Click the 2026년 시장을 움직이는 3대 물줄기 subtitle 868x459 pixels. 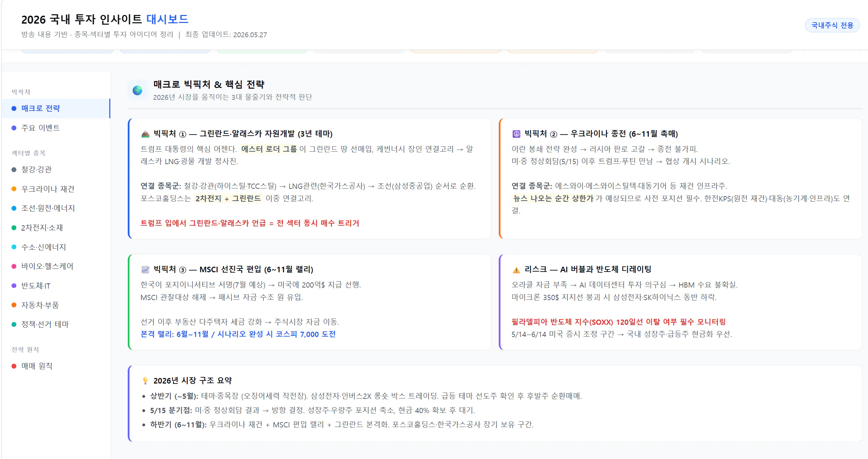coord(232,97)
